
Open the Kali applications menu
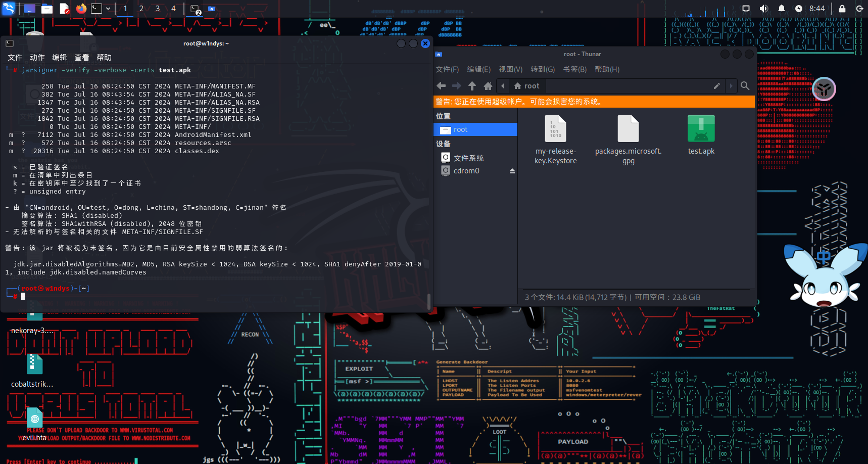(9, 8)
